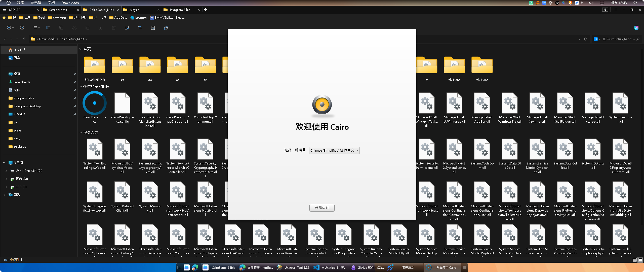Click the new tab window icon in toolbar
Image resolution: width=644 pixels, height=272 pixels.
click(x=127, y=28)
